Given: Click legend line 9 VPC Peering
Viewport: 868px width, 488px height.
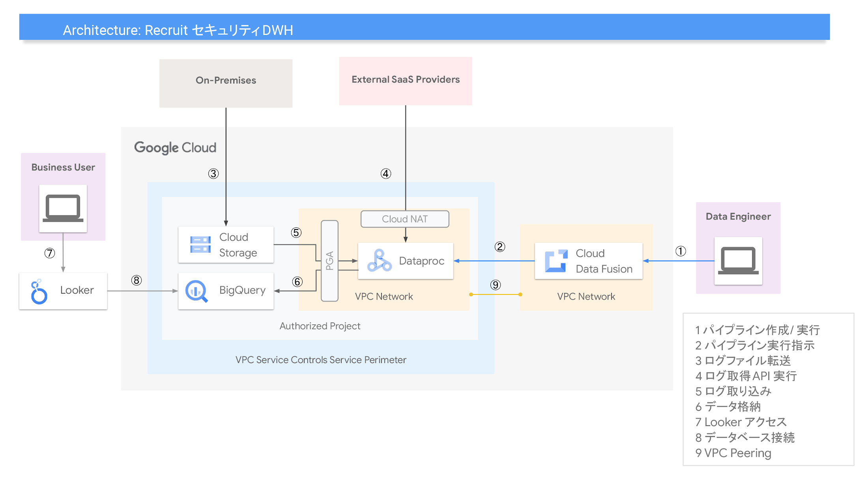Looking at the screenshot, I should [x=733, y=453].
